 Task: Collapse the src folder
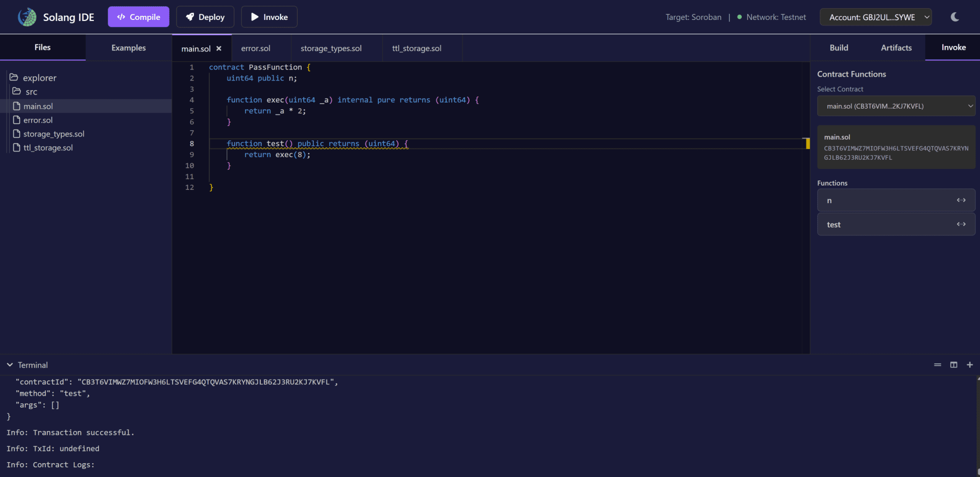[x=31, y=92]
